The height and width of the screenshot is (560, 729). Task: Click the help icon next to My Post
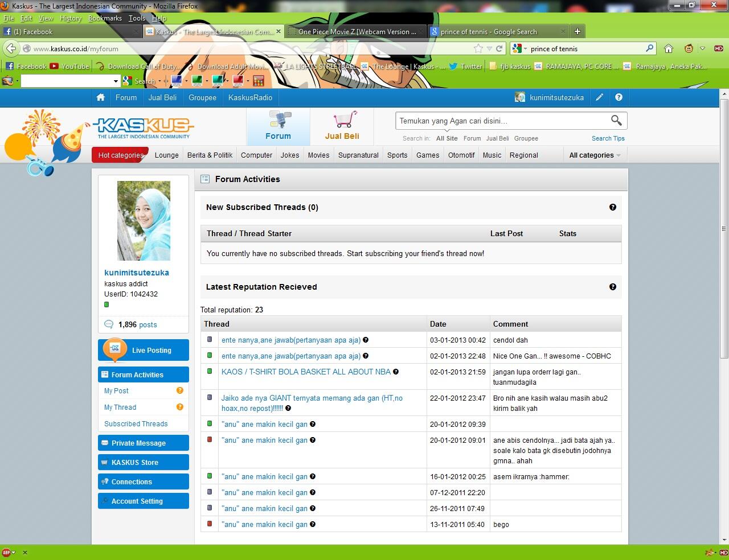pyautogui.click(x=180, y=390)
